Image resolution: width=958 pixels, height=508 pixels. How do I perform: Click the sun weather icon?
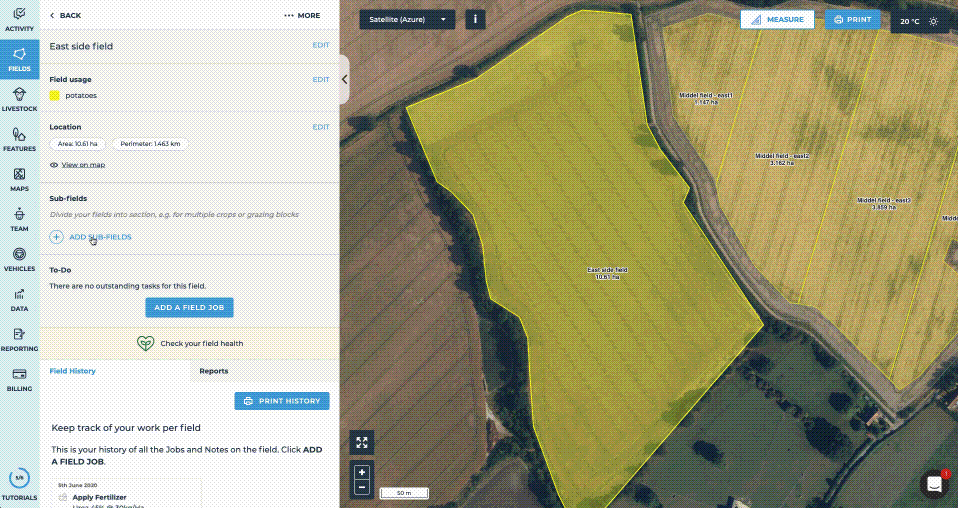934,21
